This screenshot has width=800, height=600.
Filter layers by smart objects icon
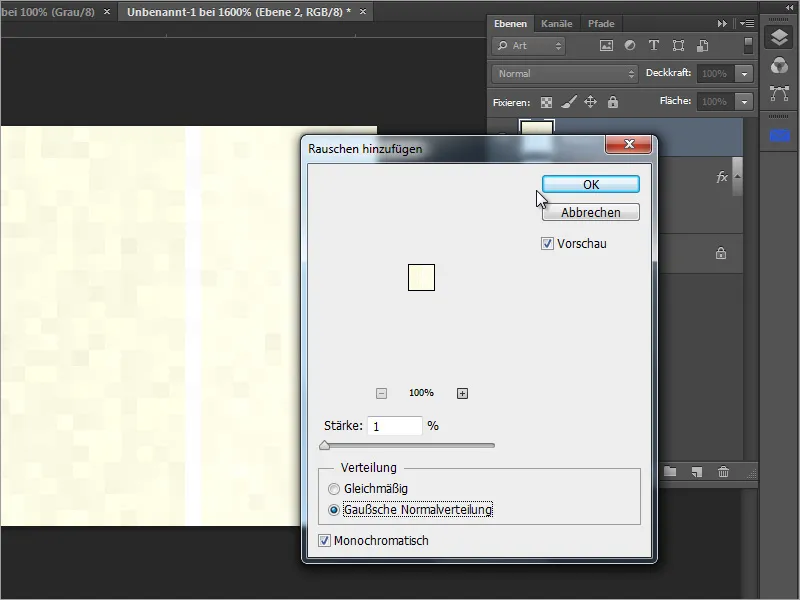[702, 45]
